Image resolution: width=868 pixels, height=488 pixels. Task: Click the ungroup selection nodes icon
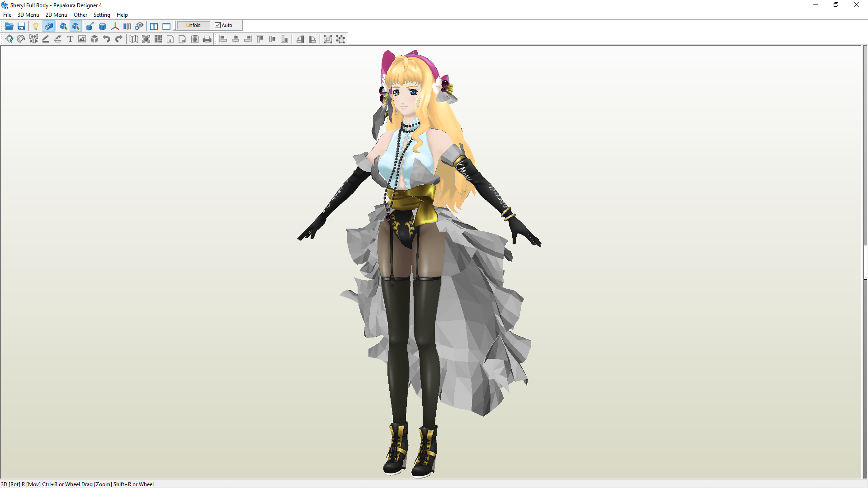[341, 39]
